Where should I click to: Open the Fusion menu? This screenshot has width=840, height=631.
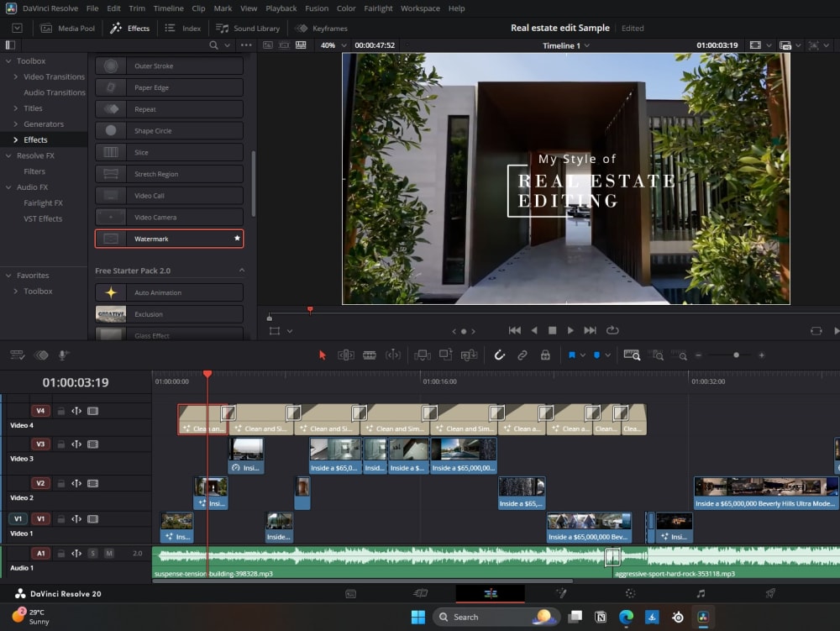(317, 8)
